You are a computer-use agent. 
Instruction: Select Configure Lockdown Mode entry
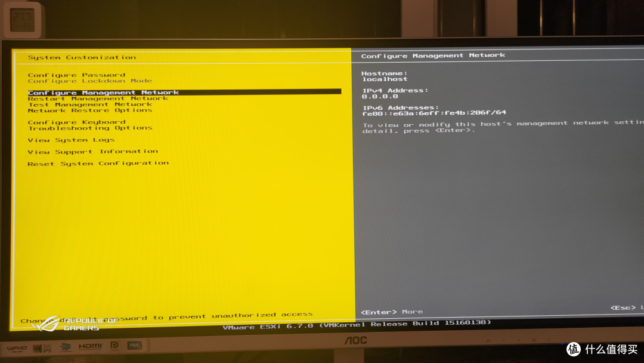coord(89,81)
